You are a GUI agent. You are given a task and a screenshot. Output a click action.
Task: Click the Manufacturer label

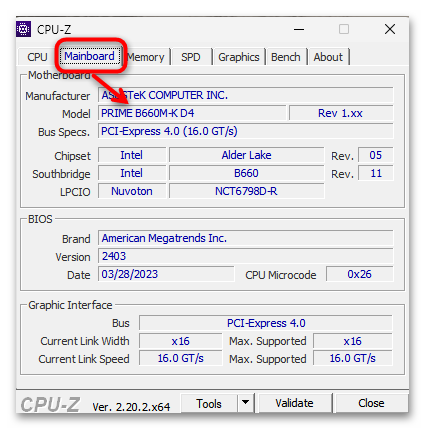(58, 96)
